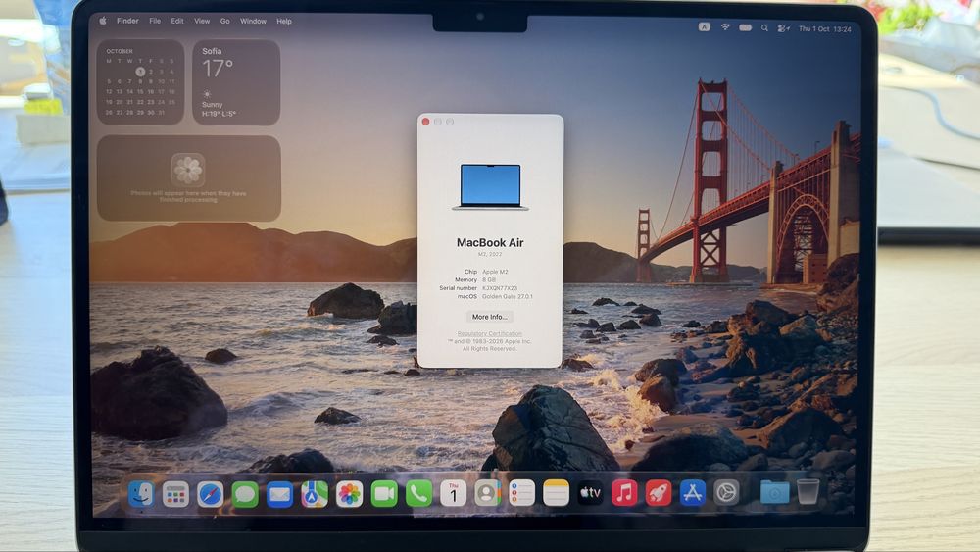Open the File menu
The width and height of the screenshot is (980, 552).
click(155, 21)
